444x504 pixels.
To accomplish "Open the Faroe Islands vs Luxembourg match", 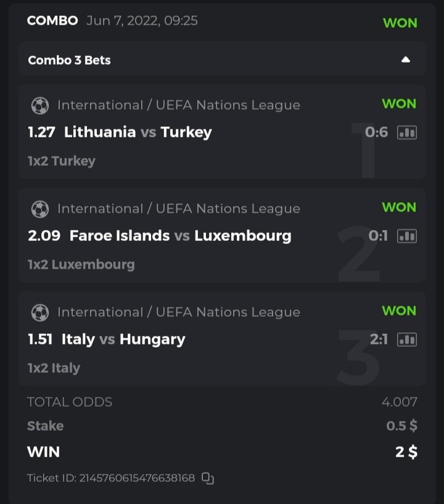I will (180, 235).
